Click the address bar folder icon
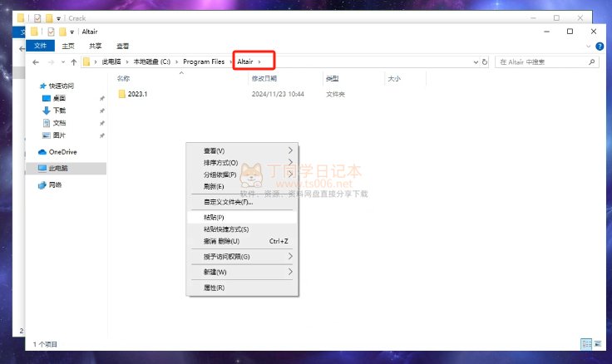The image size is (612, 364). click(86, 61)
